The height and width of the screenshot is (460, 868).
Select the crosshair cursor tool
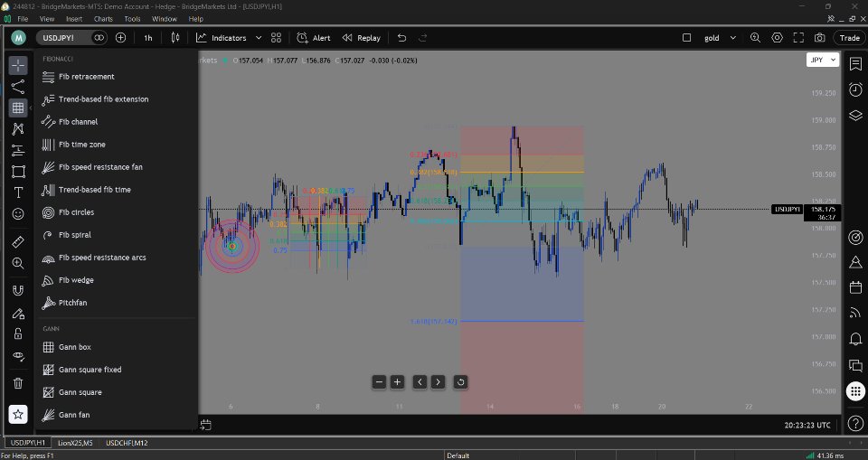(18, 65)
